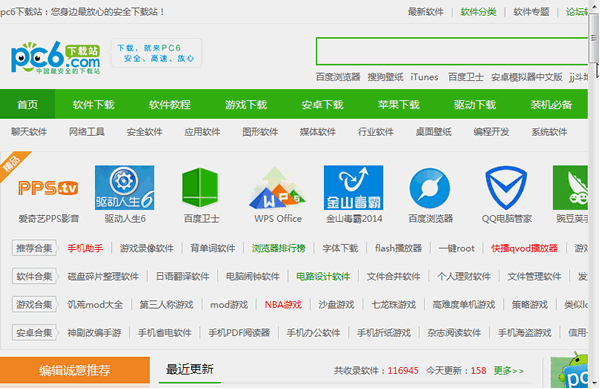Open the 游戏录像软件 link
Viewport: 600px width, 389px height.
147,248
